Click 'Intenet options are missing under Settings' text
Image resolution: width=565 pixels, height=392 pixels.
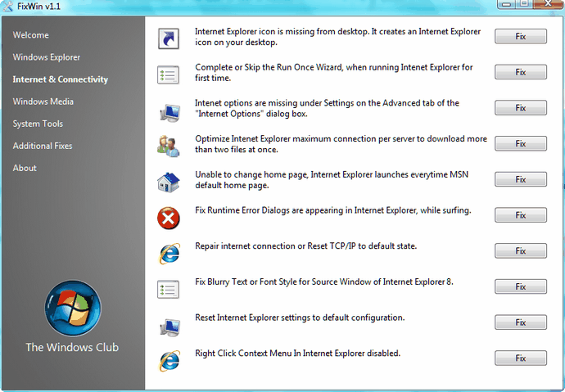327,108
